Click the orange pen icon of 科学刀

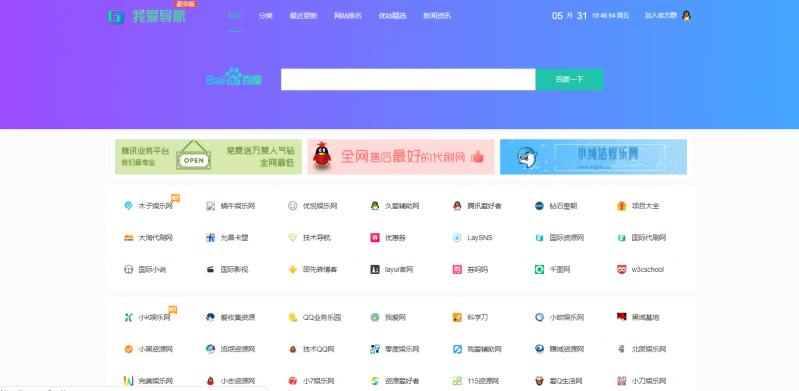pyautogui.click(x=457, y=318)
